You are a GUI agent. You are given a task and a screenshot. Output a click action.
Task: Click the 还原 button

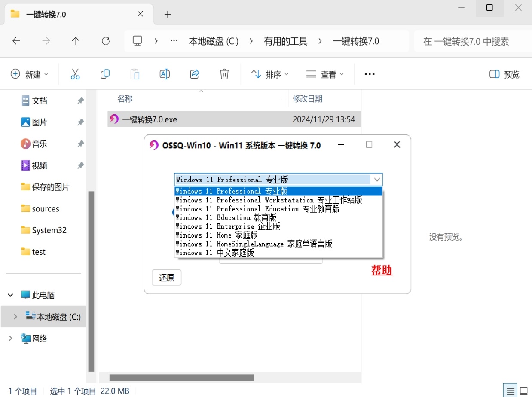pos(167,278)
